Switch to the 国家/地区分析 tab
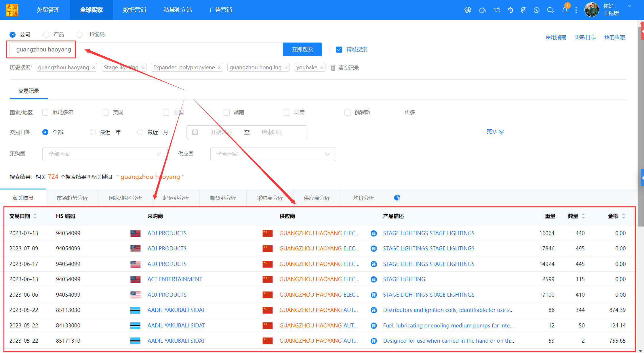Viewport: 644px width, 353px height. tap(125, 198)
